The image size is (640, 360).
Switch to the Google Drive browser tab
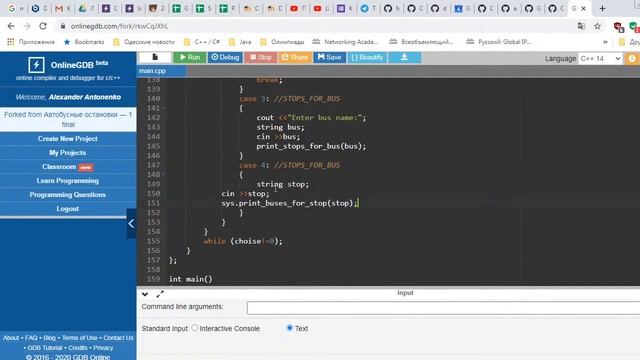click(x=86, y=8)
